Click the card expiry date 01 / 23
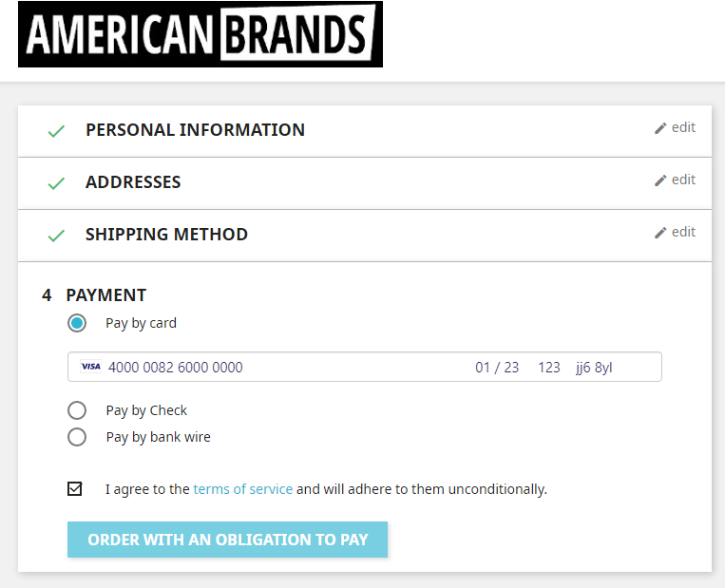This screenshot has height=588, width=725. [497, 367]
